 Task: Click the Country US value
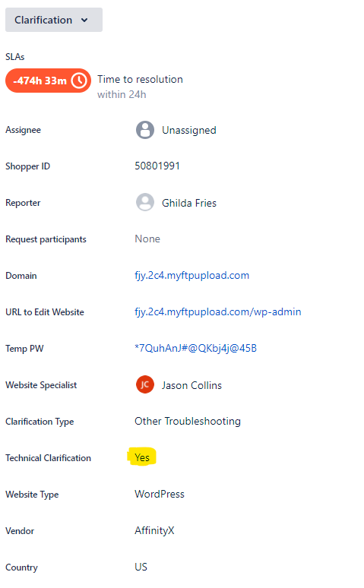141,567
